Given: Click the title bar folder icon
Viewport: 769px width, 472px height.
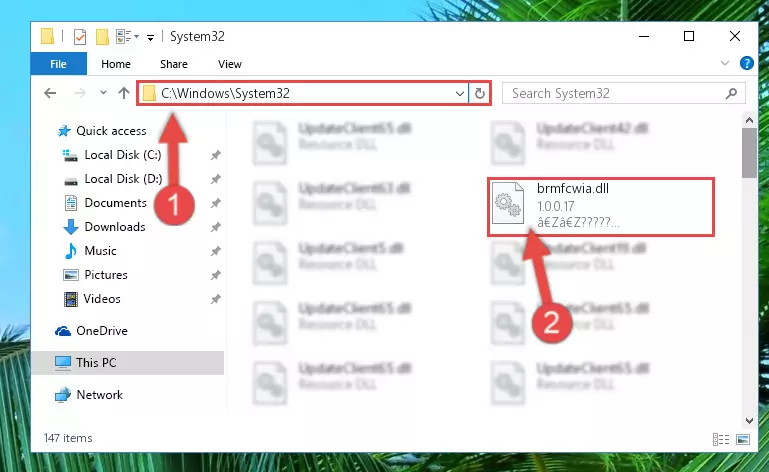Looking at the screenshot, I should [x=47, y=36].
